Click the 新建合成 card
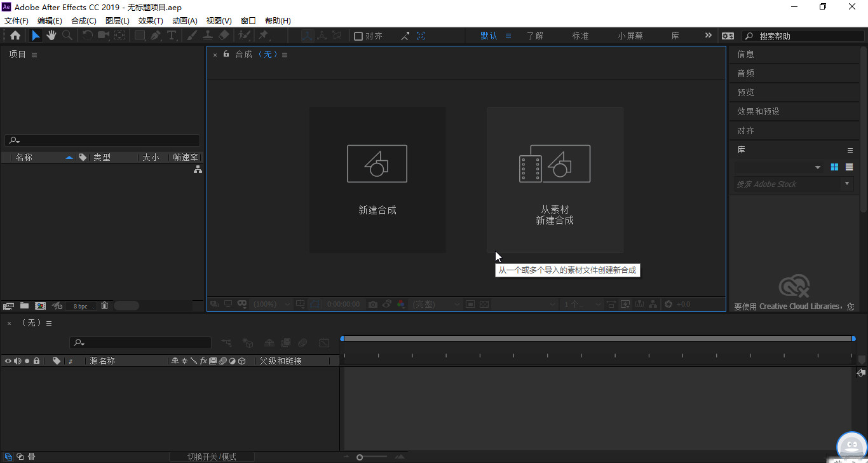The width and height of the screenshot is (868, 463). (377, 180)
